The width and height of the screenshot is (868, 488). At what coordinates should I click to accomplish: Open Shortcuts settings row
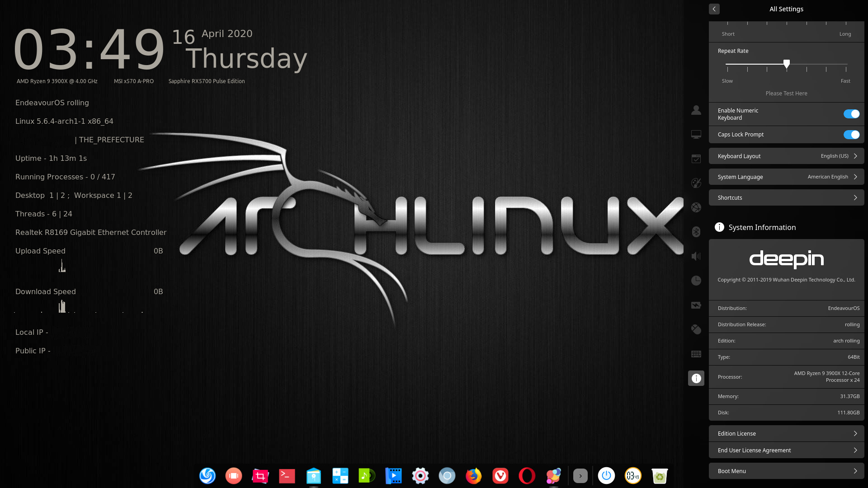tap(786, 197)
